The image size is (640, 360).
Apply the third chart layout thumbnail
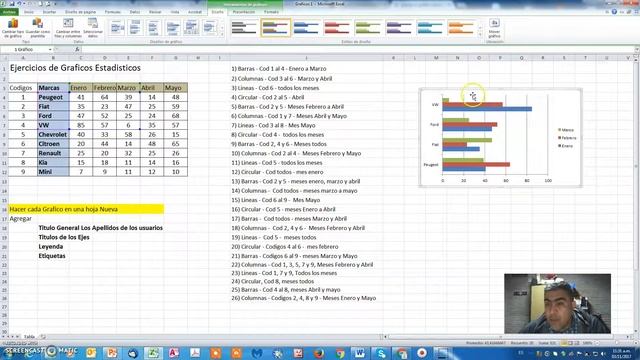click(154, 28)
